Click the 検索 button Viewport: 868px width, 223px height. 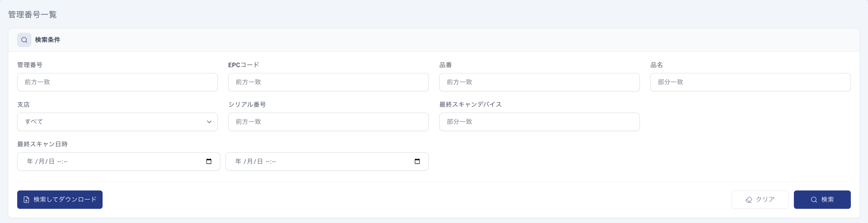(822, 200)
